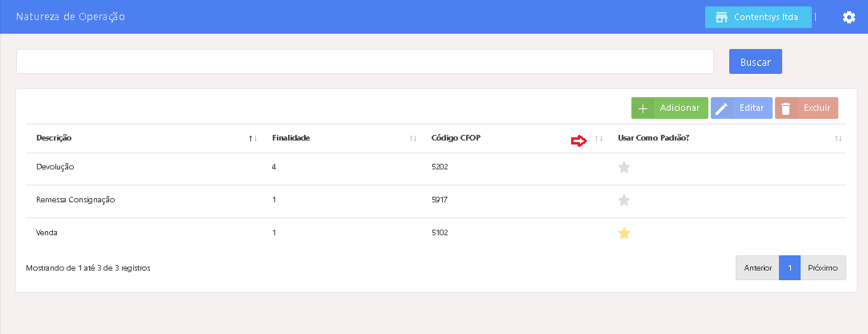Viewport: 868px width, 334px height.
Task: Click the plus icon on Adicionar
Action: click(x=643, y=108)
